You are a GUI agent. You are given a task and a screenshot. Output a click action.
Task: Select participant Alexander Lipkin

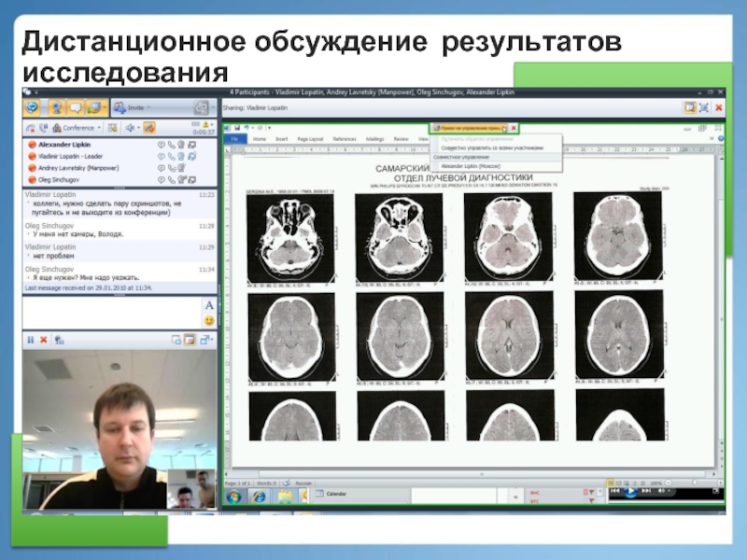pos(64,145)
